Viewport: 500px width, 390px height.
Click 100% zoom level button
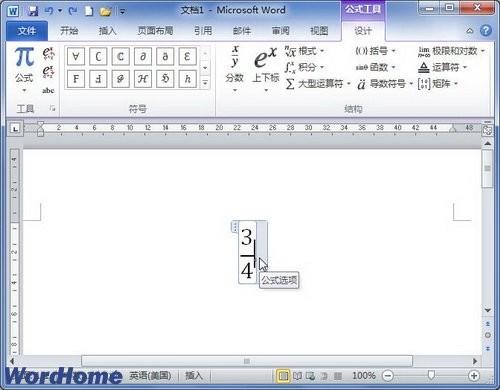[364, 376]
